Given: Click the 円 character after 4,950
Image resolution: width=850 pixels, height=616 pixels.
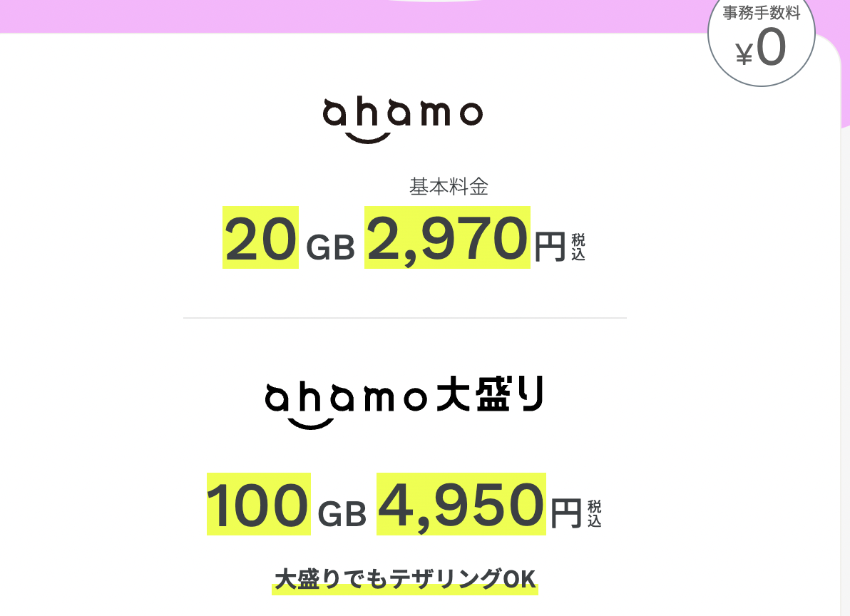Looking at the screenshot, I should pyautogui.click(x=566, y=513).
